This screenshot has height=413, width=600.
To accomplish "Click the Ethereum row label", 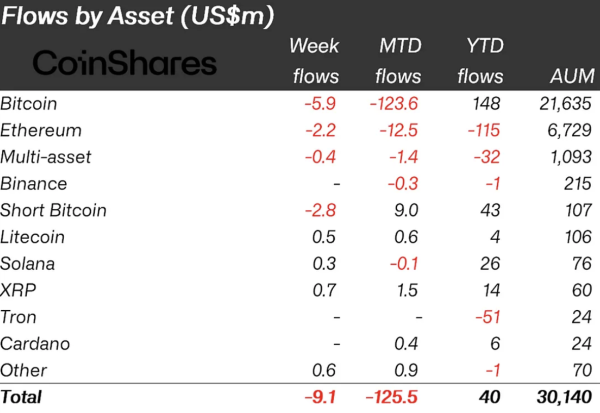I will point(41,130).
